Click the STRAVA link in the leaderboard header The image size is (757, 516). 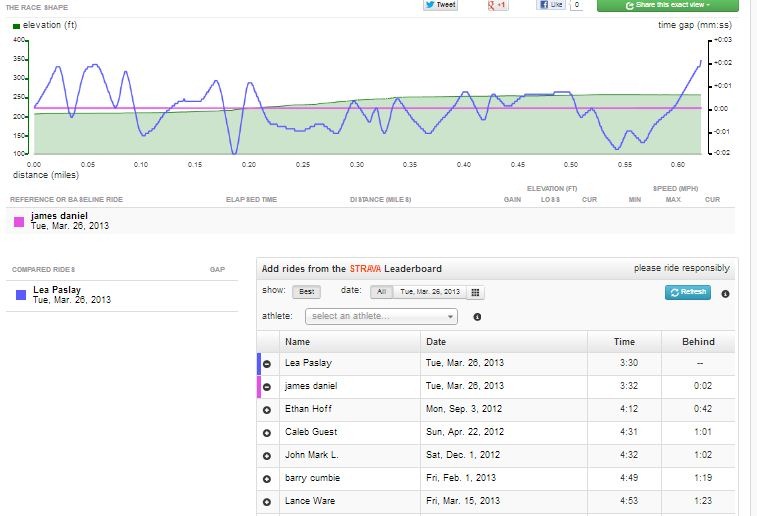tap(365, 269)
